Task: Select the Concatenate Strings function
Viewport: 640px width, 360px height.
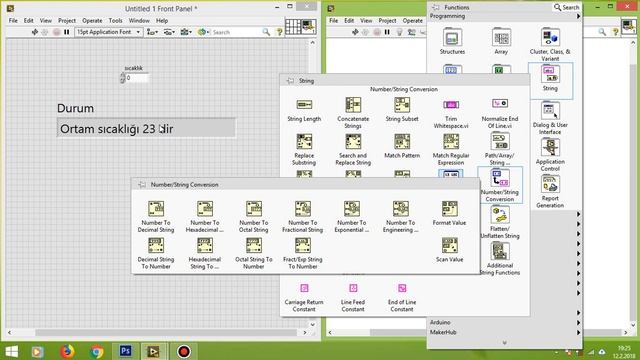Action: pyautogui.click(x=353, y=113)
